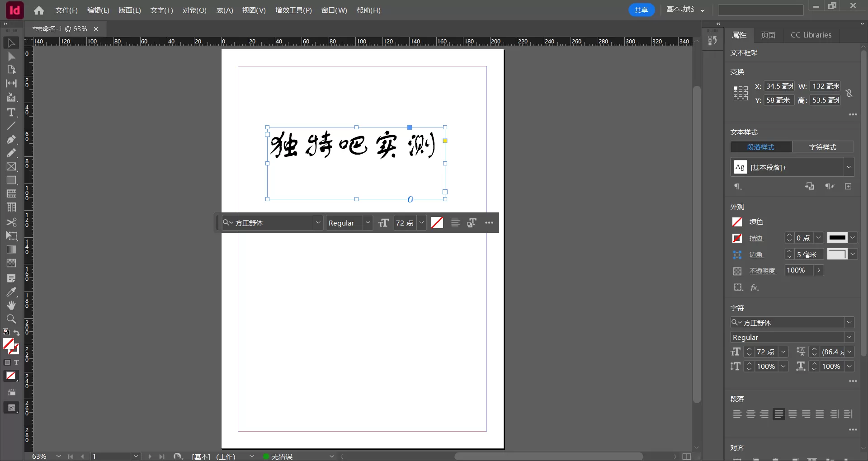Open the 文字(T) menu
The height and width of the screenshot is (461, 868).
point(161,10)
